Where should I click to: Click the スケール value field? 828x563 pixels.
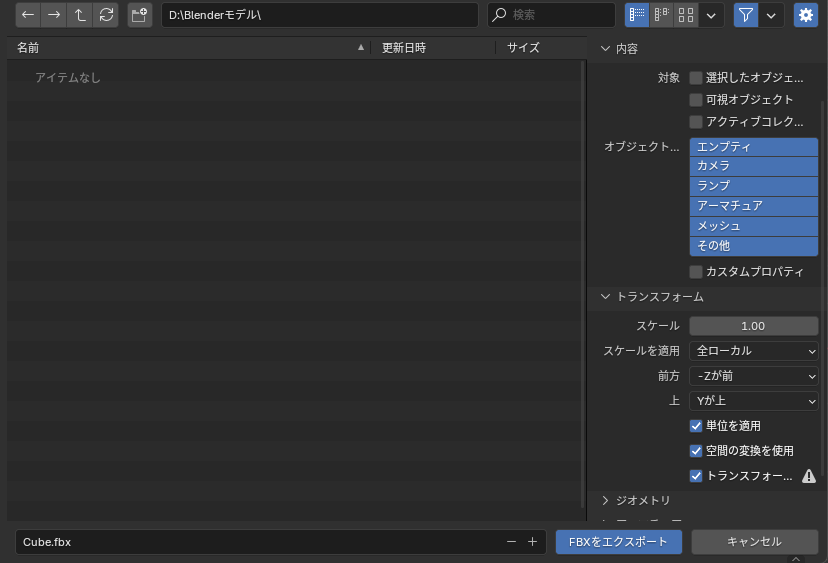click(x=754, y=326)
